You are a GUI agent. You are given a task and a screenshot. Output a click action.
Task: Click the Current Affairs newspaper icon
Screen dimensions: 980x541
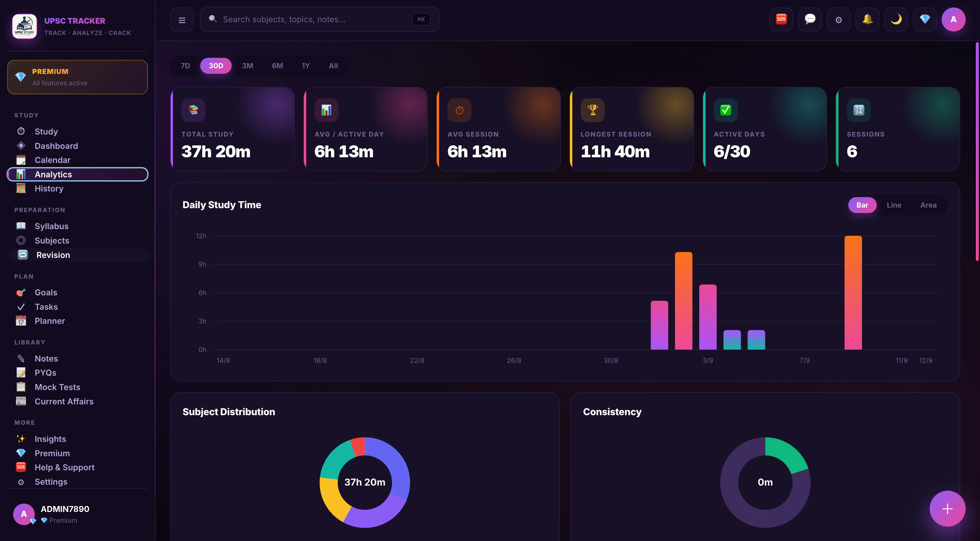(21, 401)
